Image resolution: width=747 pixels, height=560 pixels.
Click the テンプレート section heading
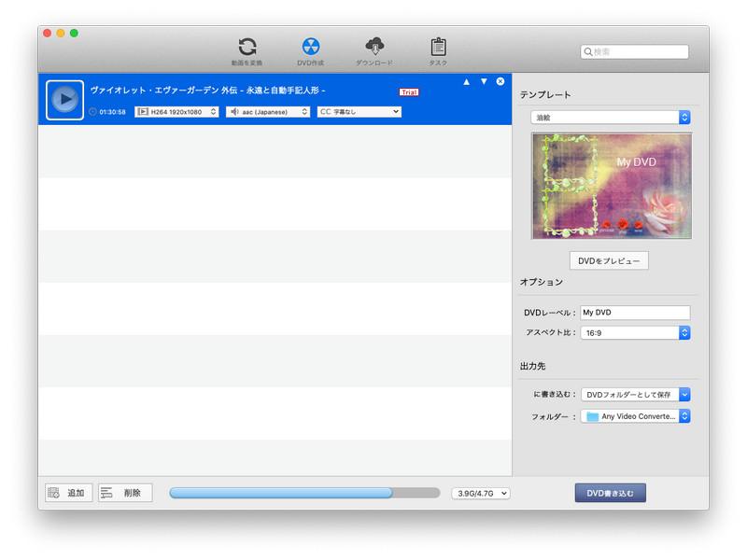point(545,95)
